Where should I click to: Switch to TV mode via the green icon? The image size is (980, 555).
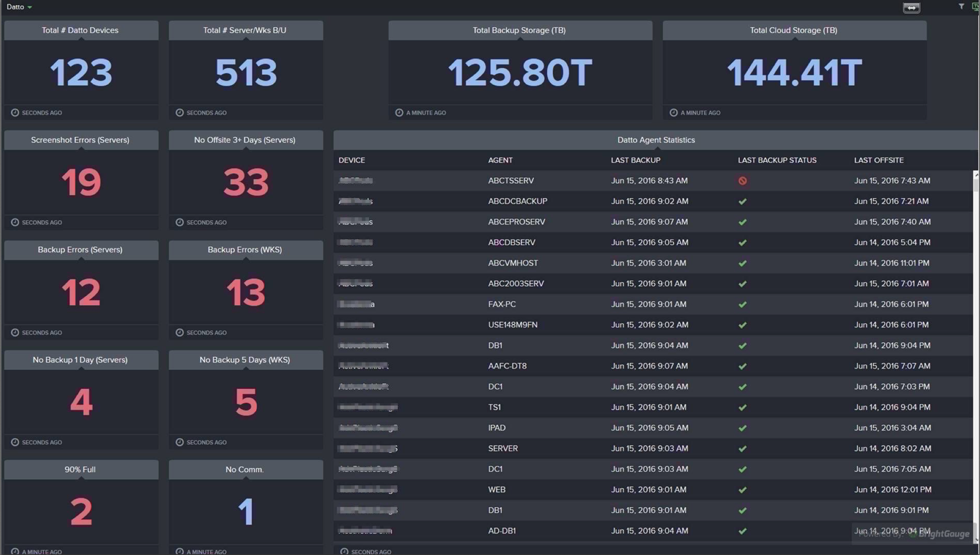[975, 7]
